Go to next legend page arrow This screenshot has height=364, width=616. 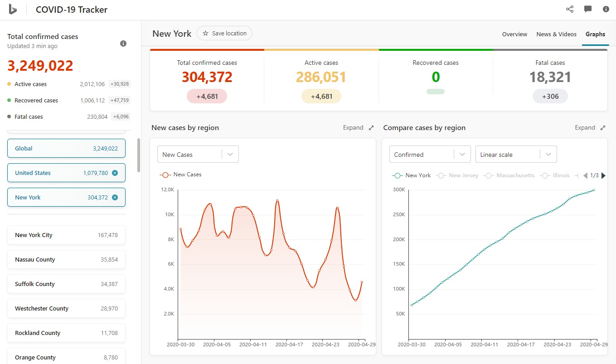[x=603, y=175]
